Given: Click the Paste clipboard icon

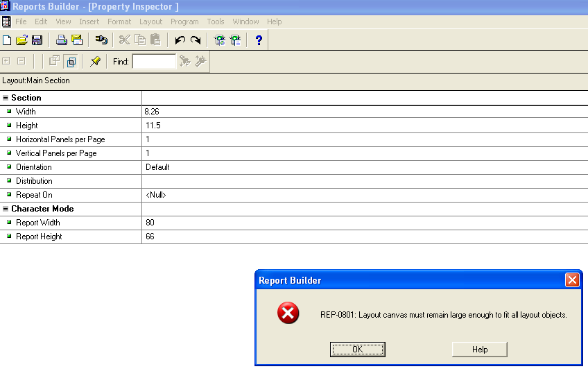Looking at the screenshot, I should [x=155, y=40].
